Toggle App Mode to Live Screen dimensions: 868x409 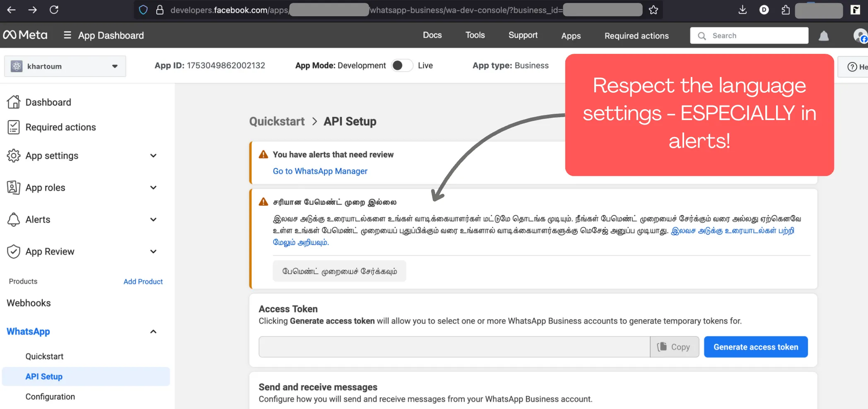point(402,65)
